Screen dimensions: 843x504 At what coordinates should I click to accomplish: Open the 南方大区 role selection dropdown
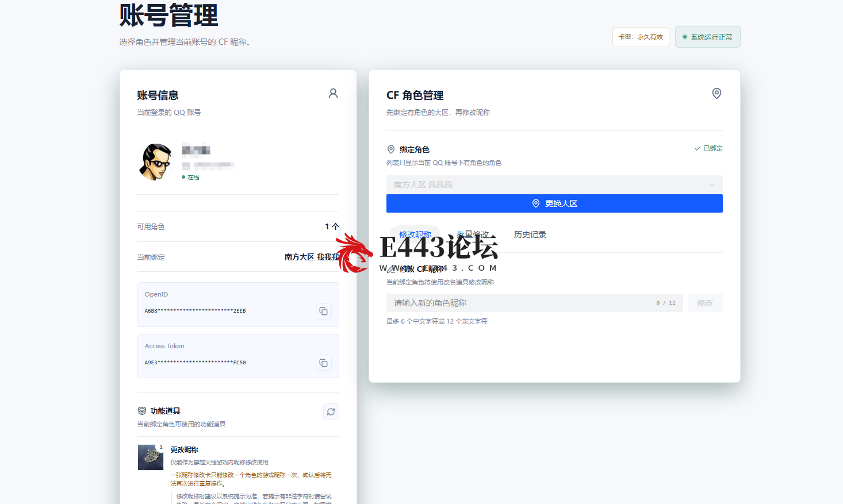coord(554,184)
